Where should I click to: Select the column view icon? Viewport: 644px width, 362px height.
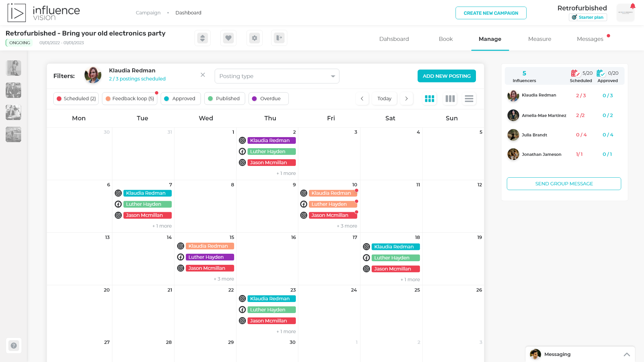449,99
